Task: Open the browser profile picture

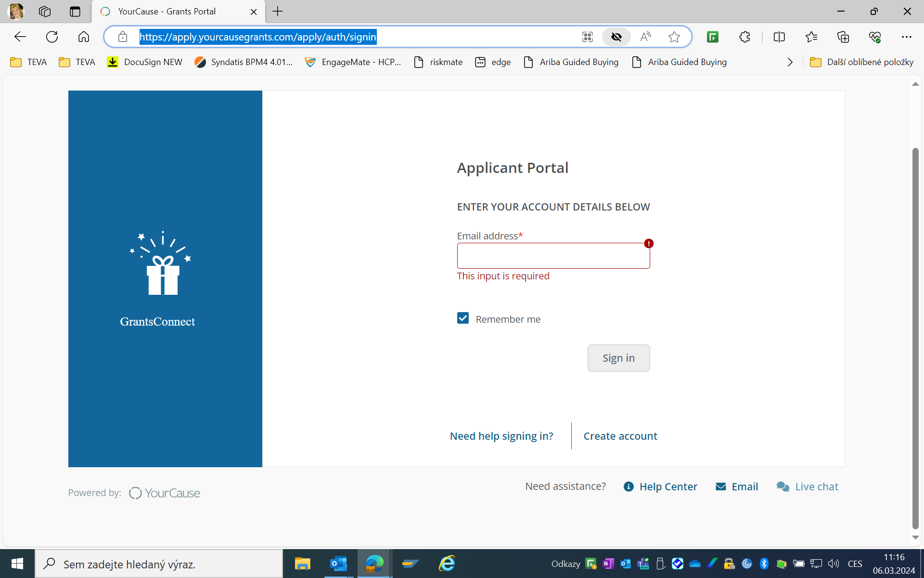Action: click(16, 12)
